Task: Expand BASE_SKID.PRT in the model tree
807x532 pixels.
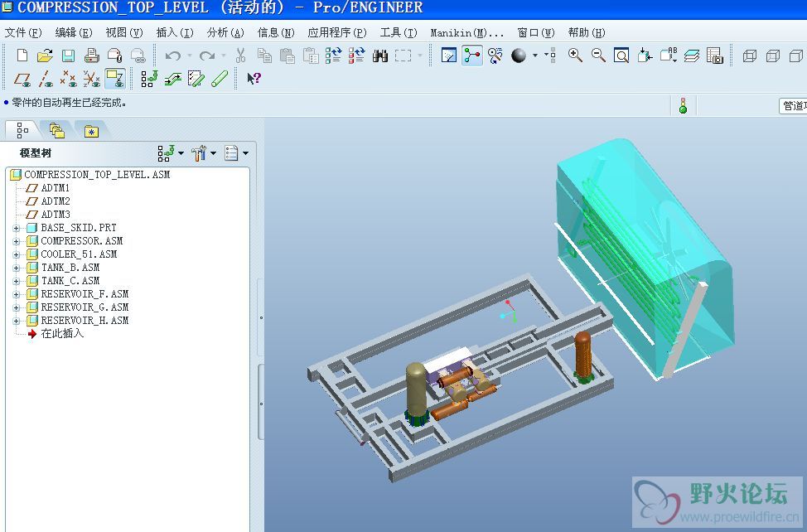Action: point(16,227)
